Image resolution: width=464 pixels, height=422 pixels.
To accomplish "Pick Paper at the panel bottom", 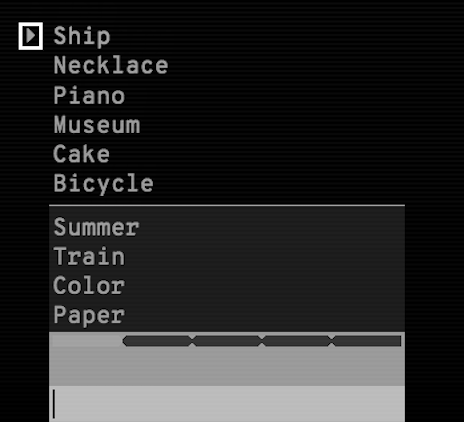I will (89, 315).
